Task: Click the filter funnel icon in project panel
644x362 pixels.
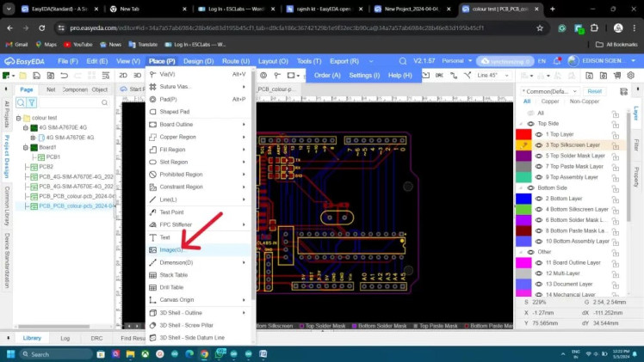Action: (31, 102)
